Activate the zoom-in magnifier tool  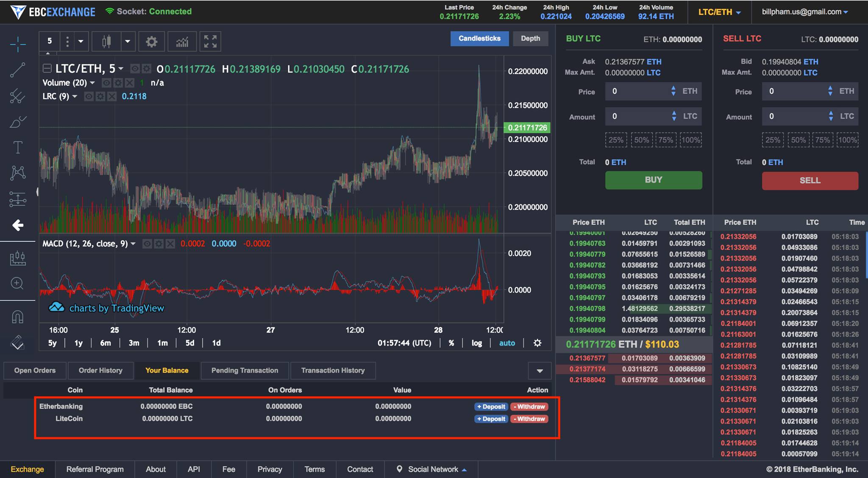[x=17, y=283]
